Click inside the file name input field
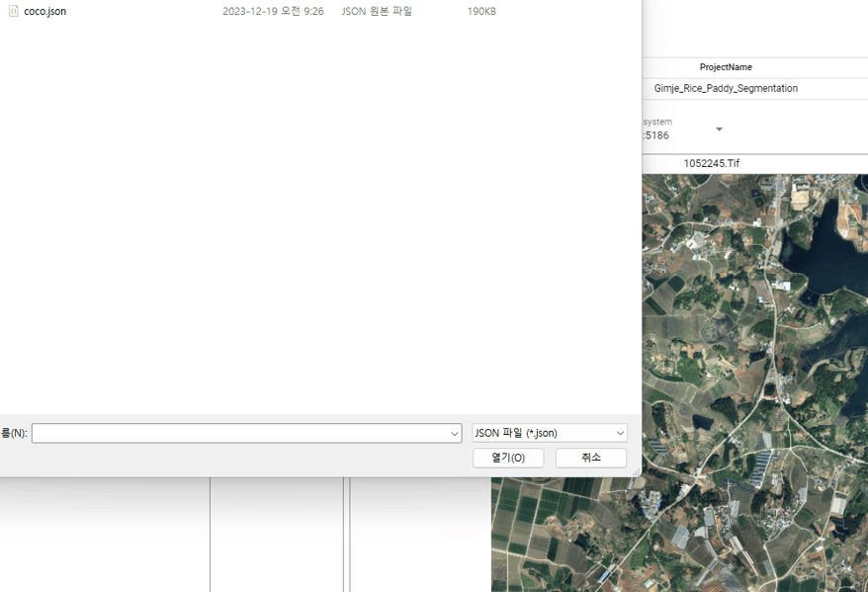Image resolution: width=868 pixels, height=592 pixels. (x=237, y=433)
